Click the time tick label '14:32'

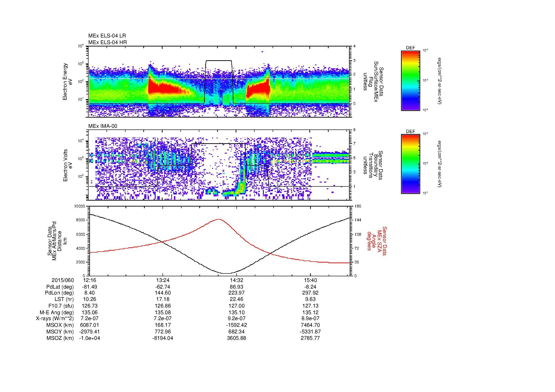[237, 280]
